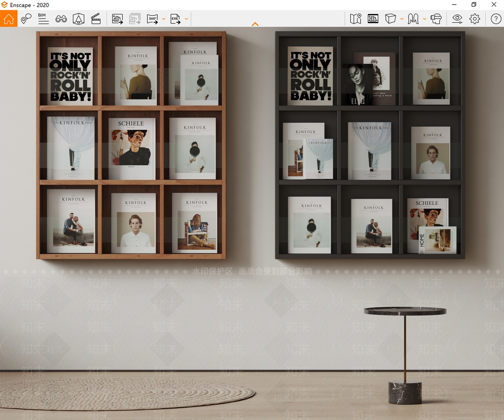Minimize the Enscape window

click(x=454, y=5)
